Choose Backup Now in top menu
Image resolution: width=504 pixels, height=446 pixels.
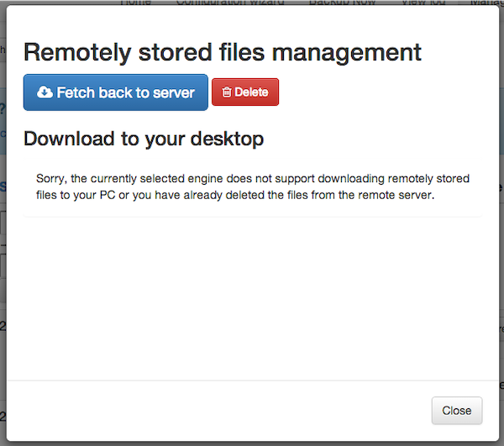(x=342, y=3)
